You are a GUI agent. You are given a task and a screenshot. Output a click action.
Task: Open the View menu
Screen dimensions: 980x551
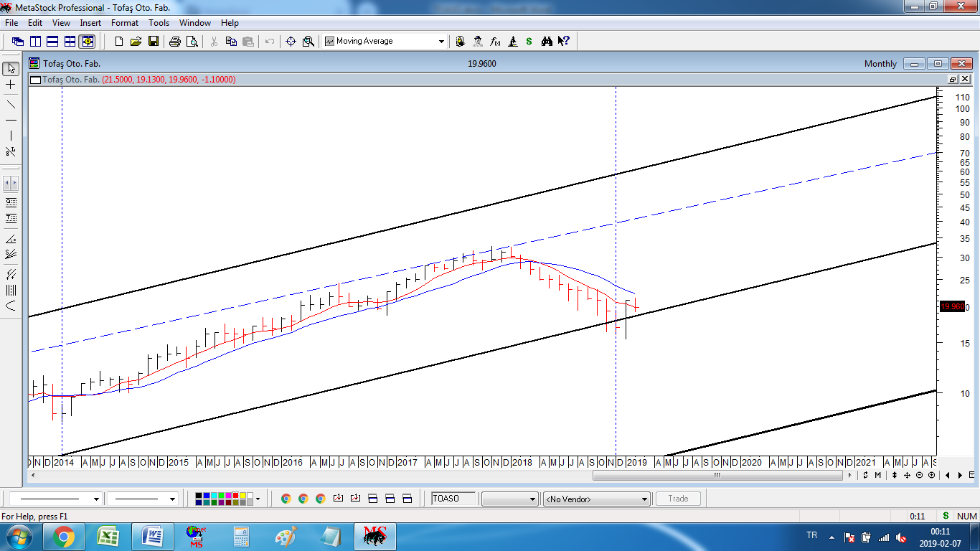point(61,23)
